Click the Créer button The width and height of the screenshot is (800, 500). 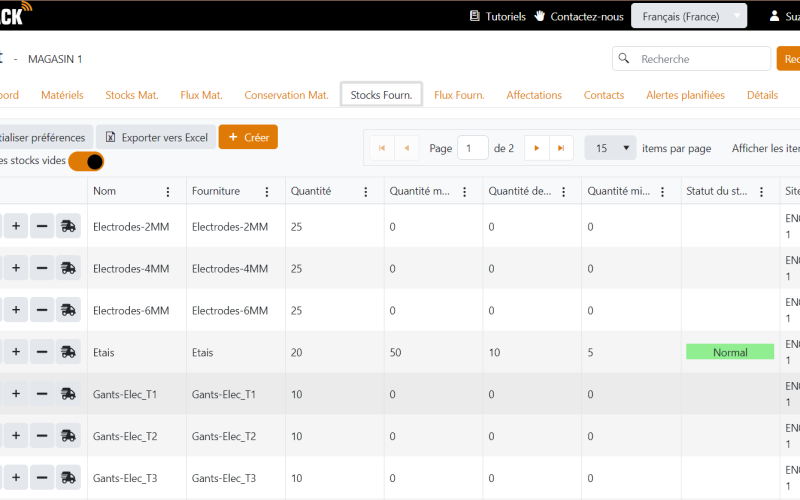pos(248,137)
